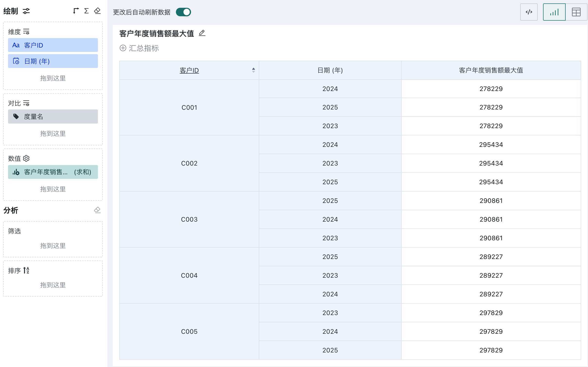Image resolution: width=588 pixels, height=367 pixels.
Task: Click tag icon on 度量名 pill
Action: point(16,117)
